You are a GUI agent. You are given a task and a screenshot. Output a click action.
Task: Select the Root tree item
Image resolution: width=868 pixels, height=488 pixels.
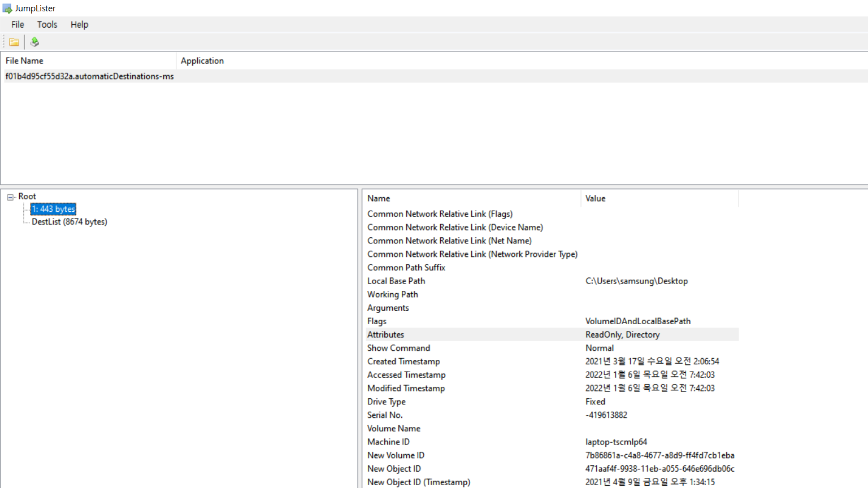tap(27, 197)
